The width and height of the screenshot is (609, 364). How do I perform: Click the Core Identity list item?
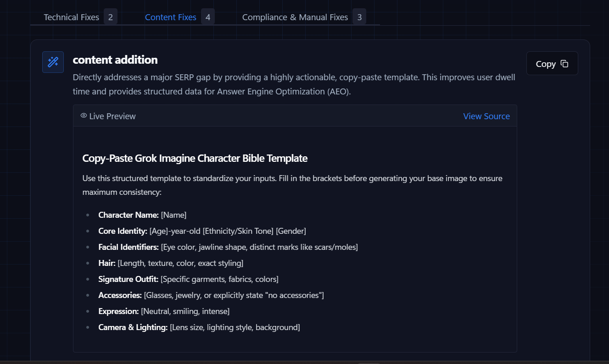point(202,231)
